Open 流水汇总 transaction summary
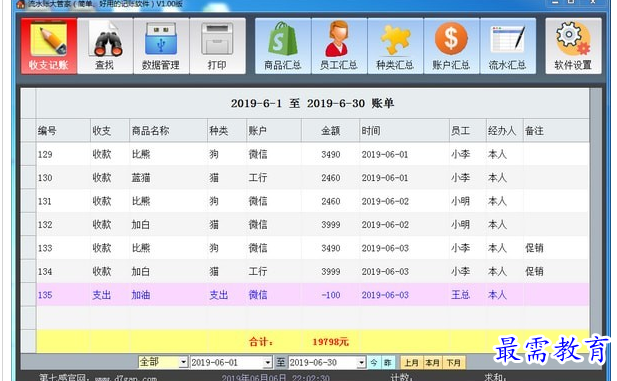617x381 pixels. [x=508, y=46]
